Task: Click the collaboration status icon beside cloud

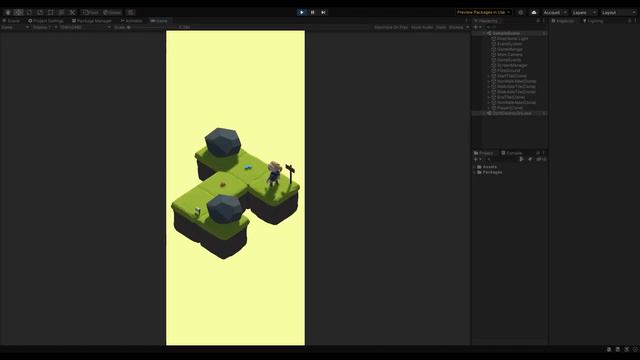Action: [521, 12]
